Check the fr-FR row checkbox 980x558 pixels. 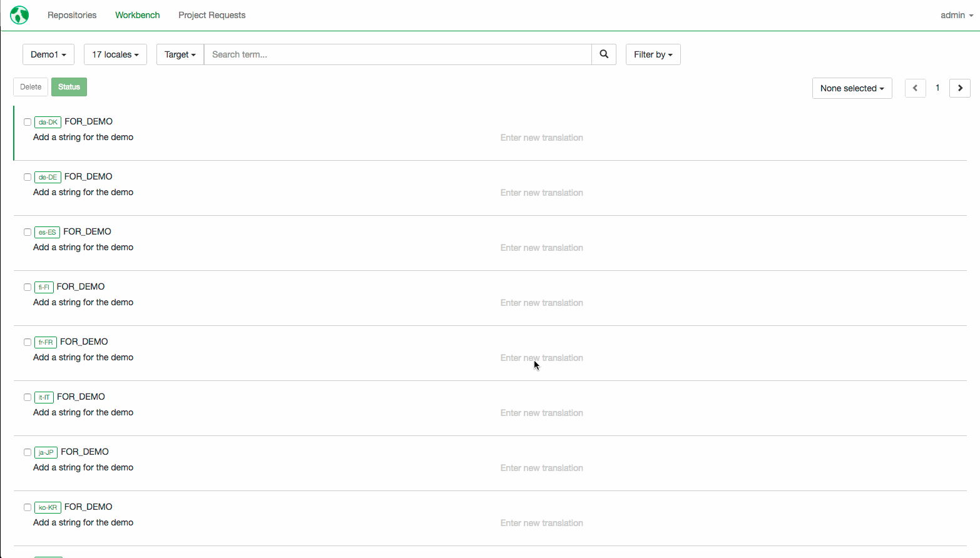[x=28, y=342]
